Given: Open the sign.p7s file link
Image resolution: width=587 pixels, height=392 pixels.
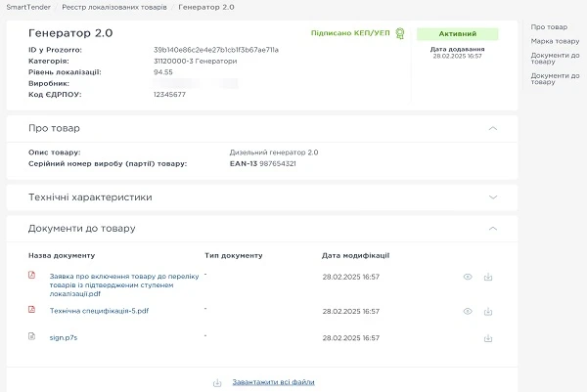Looking at the screenshot, I should pos(64,337).
